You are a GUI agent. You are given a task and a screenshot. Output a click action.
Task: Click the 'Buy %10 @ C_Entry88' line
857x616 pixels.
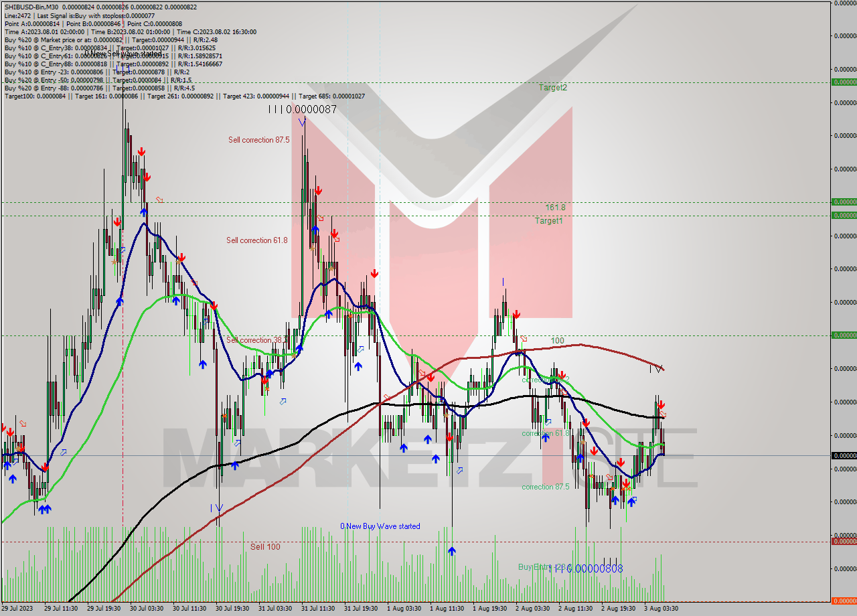pos(113,64)
